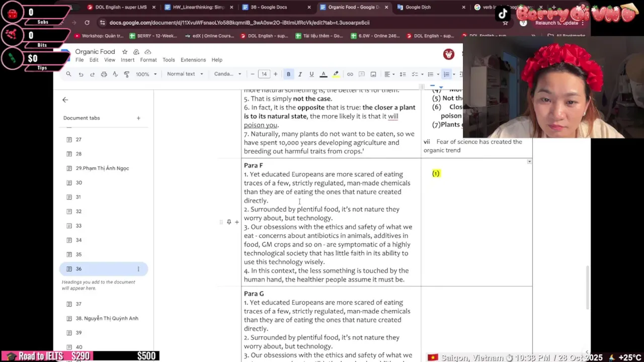This screenshot has width=644, height=362.
Task: Open the bulleted list menu
Action: pyautogui.click(x=433, y=74)
